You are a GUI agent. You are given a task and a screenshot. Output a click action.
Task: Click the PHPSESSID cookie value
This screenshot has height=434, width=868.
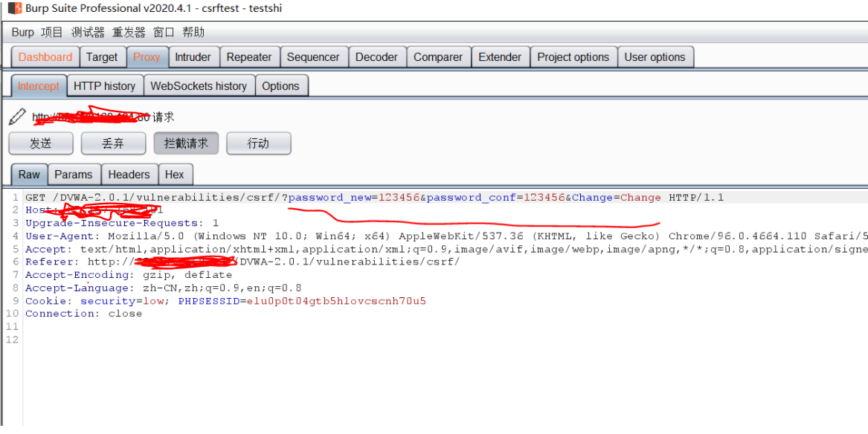coord(336,301)
